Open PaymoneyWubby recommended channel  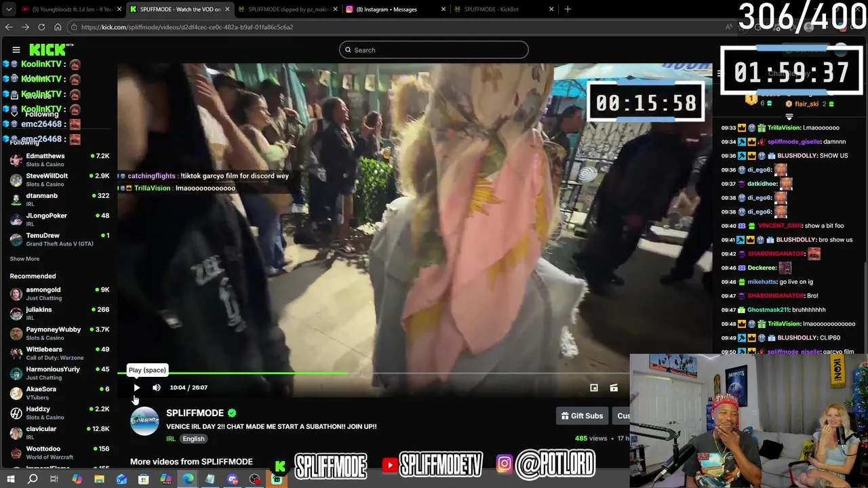tap(60, 333)
